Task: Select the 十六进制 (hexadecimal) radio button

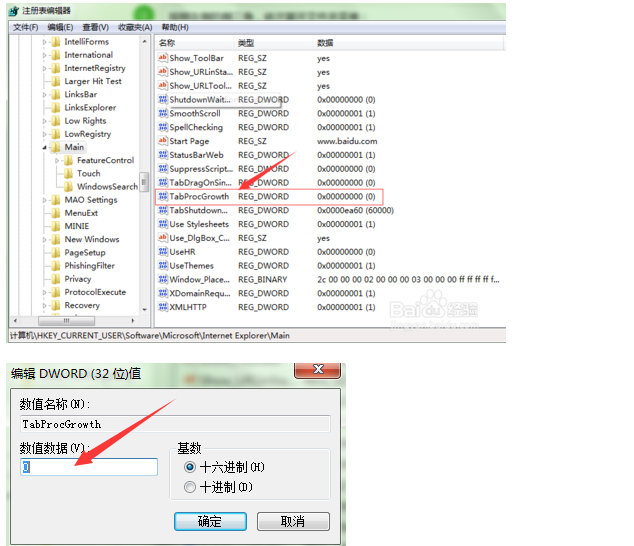Action: pos(190,467)
